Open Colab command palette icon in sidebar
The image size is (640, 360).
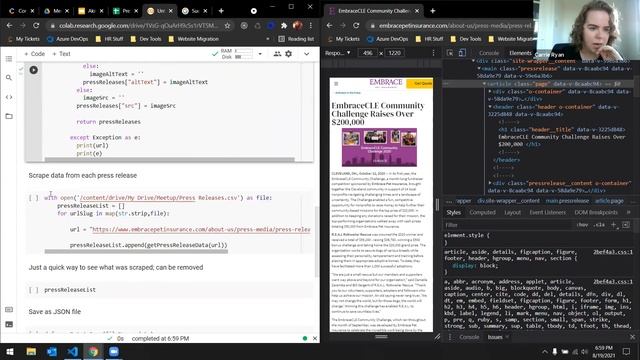click(9, 310)
